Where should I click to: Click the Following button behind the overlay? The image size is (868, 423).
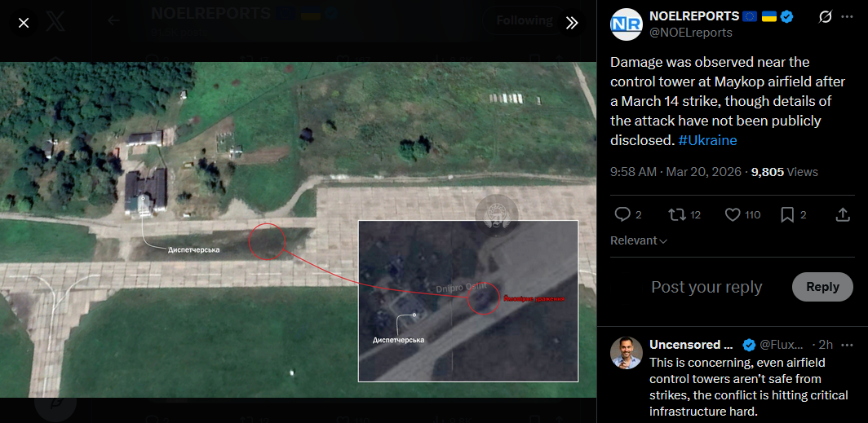(525, 20)
